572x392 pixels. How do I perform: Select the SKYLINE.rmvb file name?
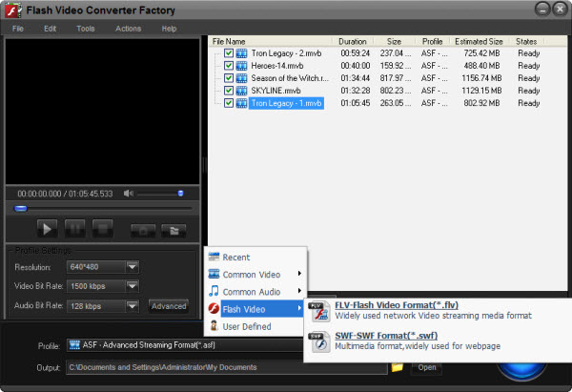click(x=276, y=91)
